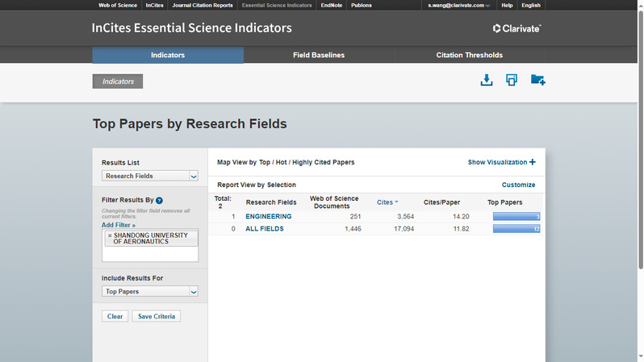Click the All Fields cites/paper value 11.82
This screenshot has width=644, height=362.
tap(461, 229)
